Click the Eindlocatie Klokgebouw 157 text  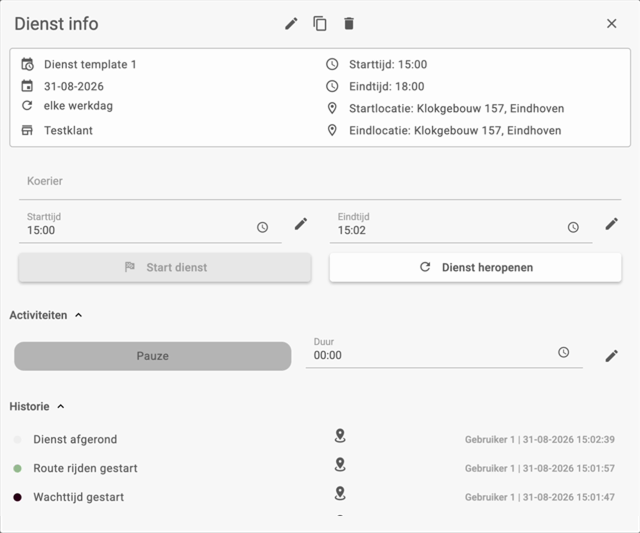[455, 130]
